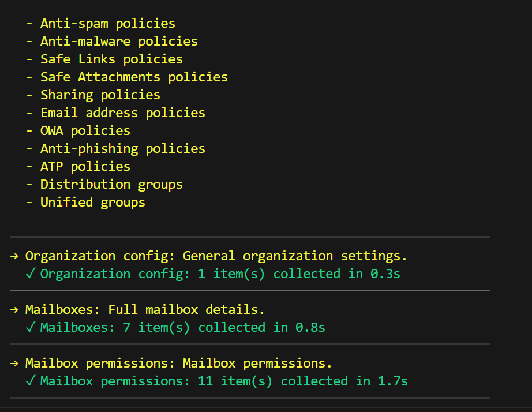532x412 pixels.
Task: Click the green checkmark for Mailboxes result
Action: click(31, 327)
